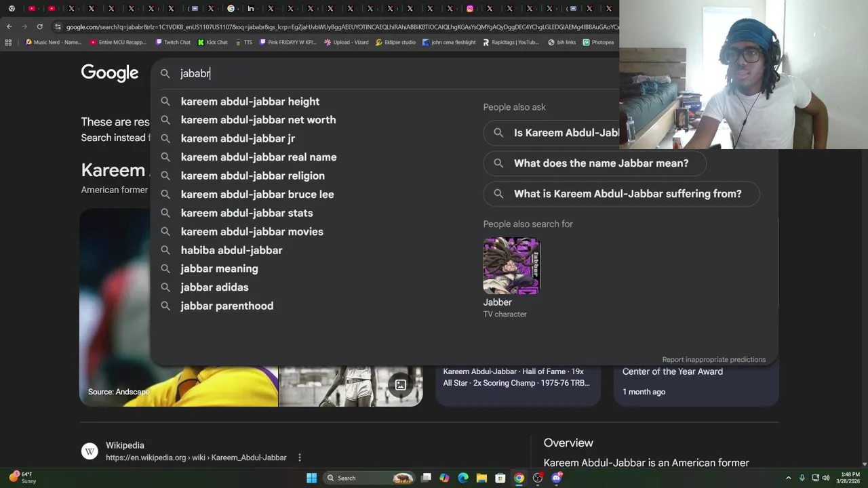Viewport: 868px width, 488px height.
Task: Click the Chrome taskbar icon
Action: coord(519,478)
